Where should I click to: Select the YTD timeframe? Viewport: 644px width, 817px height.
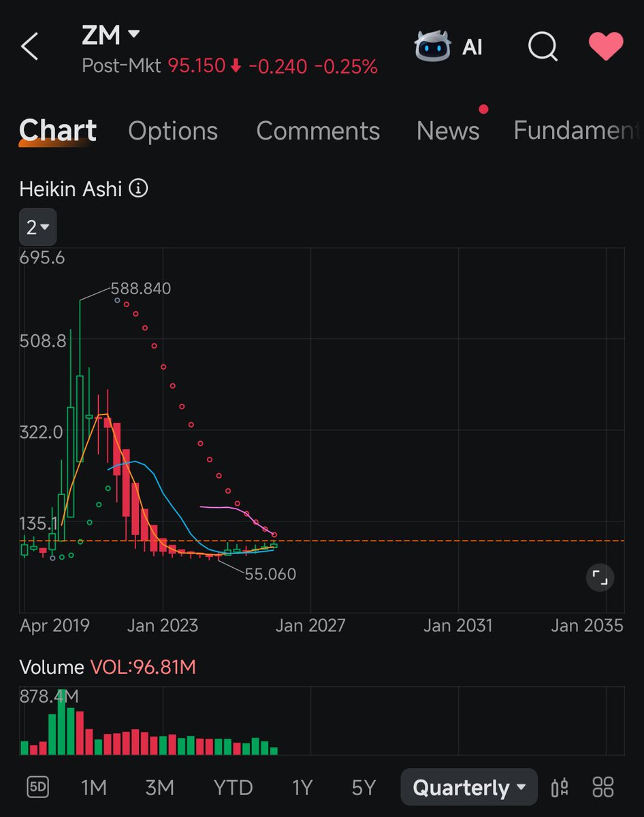click(233, 788)
